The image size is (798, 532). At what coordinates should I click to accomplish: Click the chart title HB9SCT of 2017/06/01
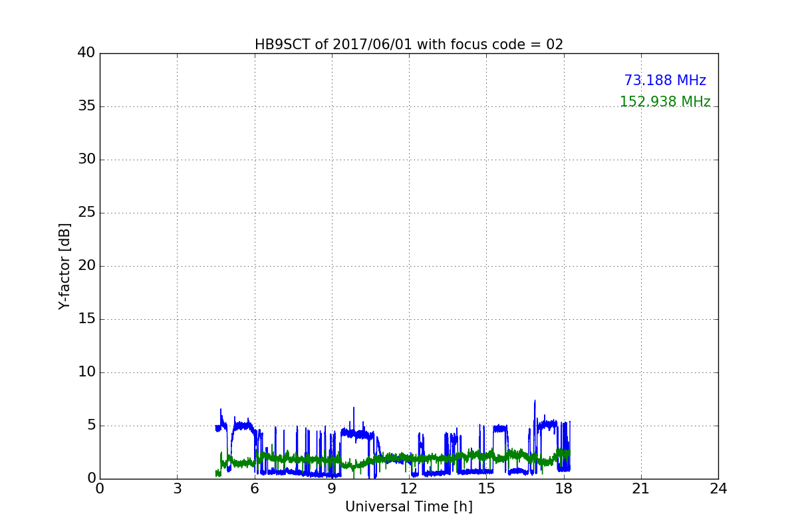[409, 45]
